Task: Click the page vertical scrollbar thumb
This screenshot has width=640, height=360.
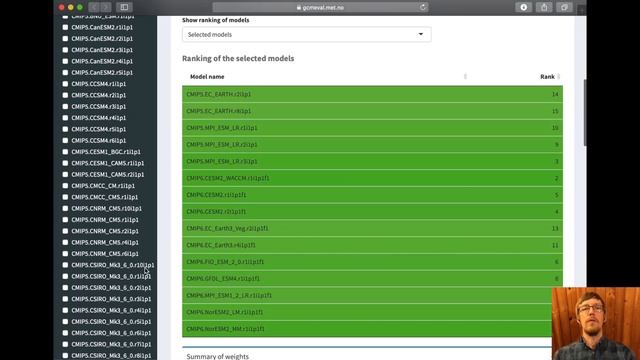Action: coord(584,112)
